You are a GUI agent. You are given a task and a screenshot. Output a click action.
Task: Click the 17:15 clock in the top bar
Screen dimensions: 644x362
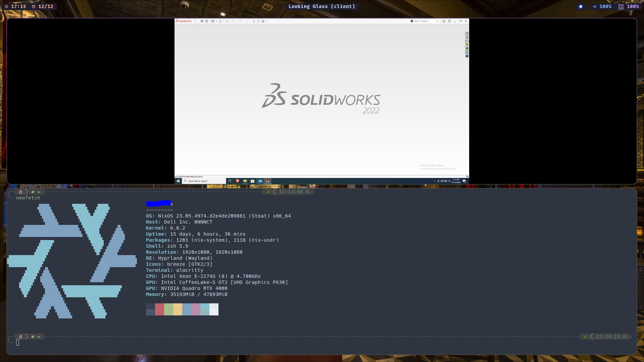point(15,6)
